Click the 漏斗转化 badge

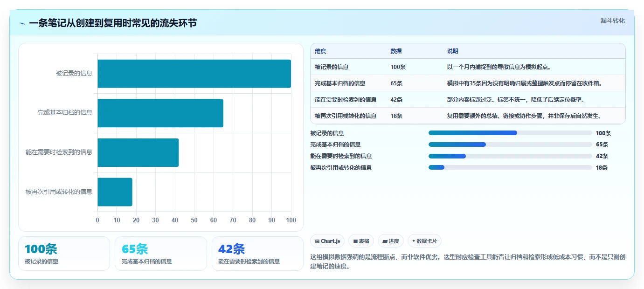[x=612, y=21]
